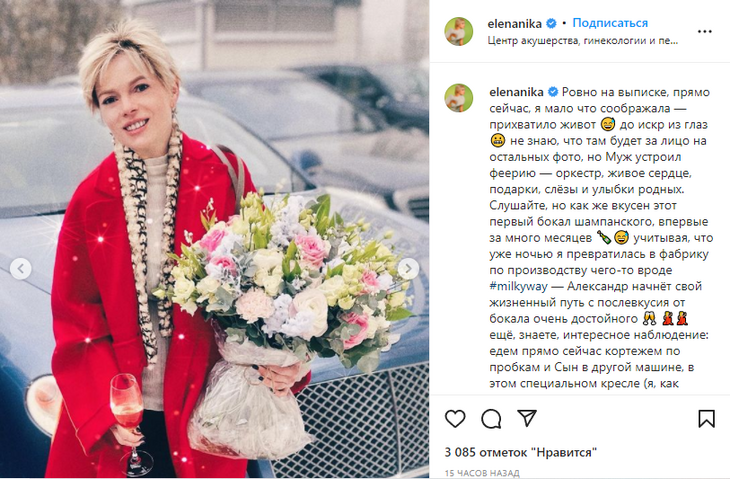The height and width of the screenshot is (479, 730).
Task: Click the 15 ЧАСОВ НАЗАД timestamp
Action: click(x=482, y=473)
